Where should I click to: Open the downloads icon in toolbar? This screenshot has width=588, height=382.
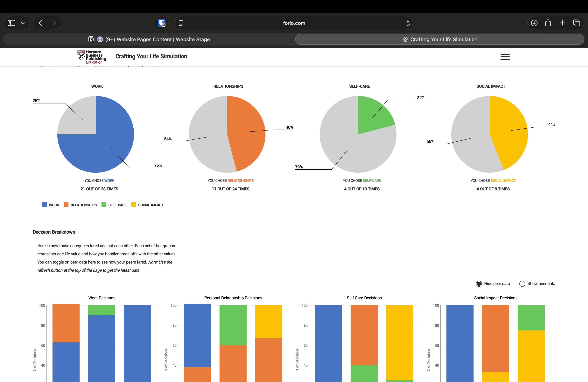[x=534, y=23]
